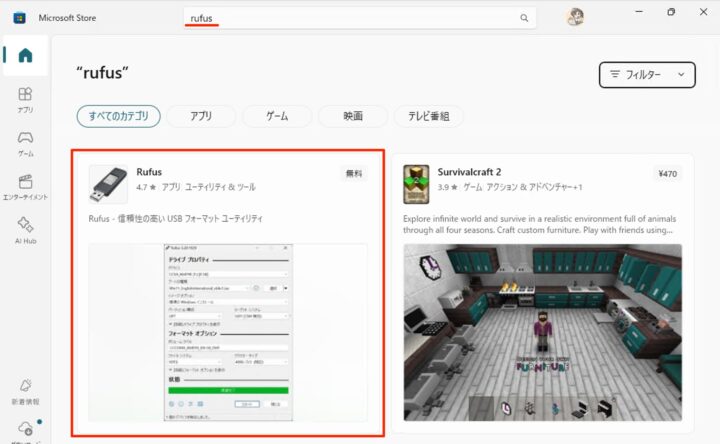Click the Microsoft Store window title text
720x444 pixels.
pos(67,18)
